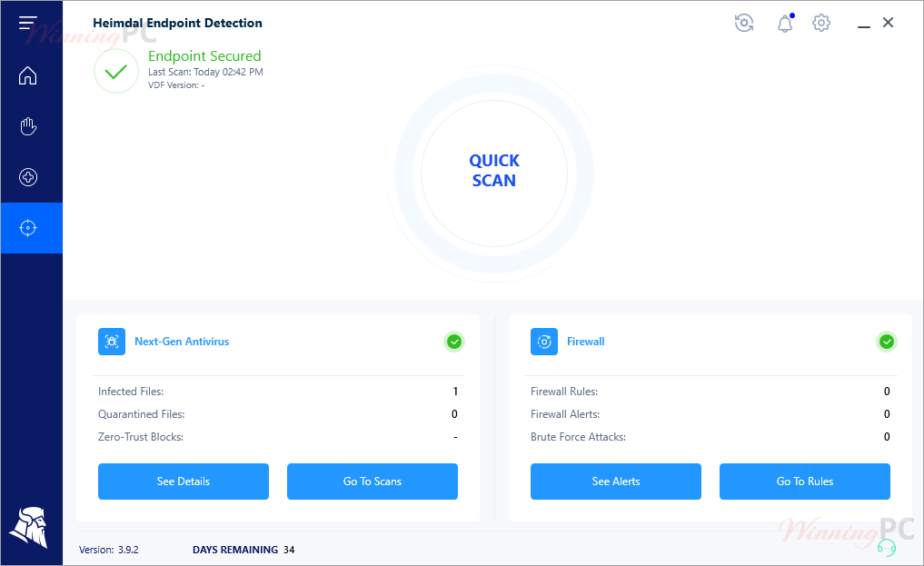Open the Next-Gen Antivirus title link
This screenshot has height=566, width=924.
(182, 342)
